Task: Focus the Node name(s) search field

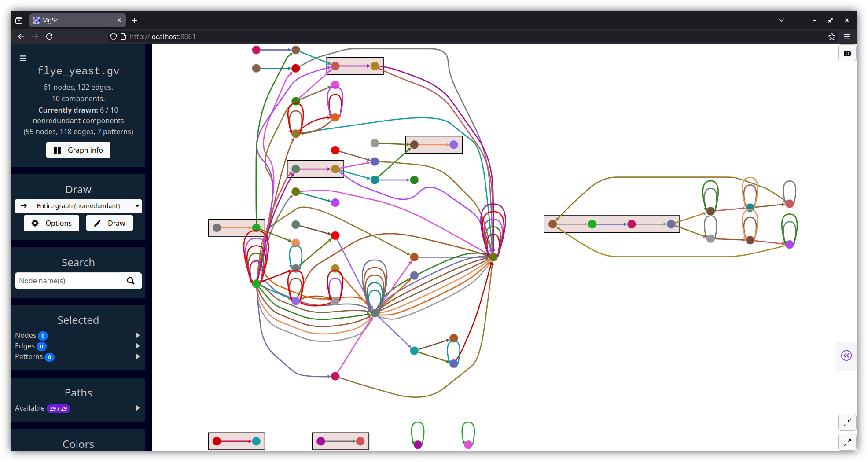Action: click(67, 281)
